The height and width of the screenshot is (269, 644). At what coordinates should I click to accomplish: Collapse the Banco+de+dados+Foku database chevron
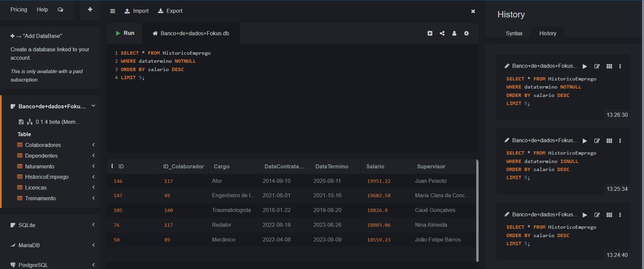point(94,106)
